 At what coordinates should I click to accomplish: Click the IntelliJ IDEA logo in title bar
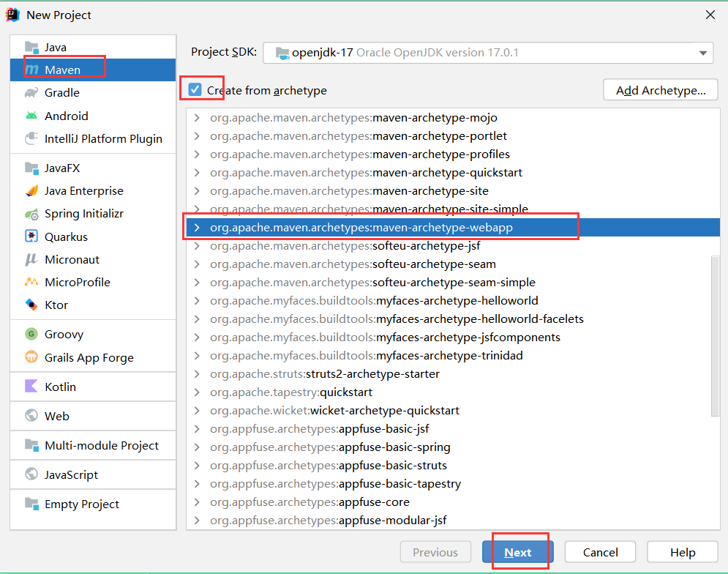[x=12, y=15]
